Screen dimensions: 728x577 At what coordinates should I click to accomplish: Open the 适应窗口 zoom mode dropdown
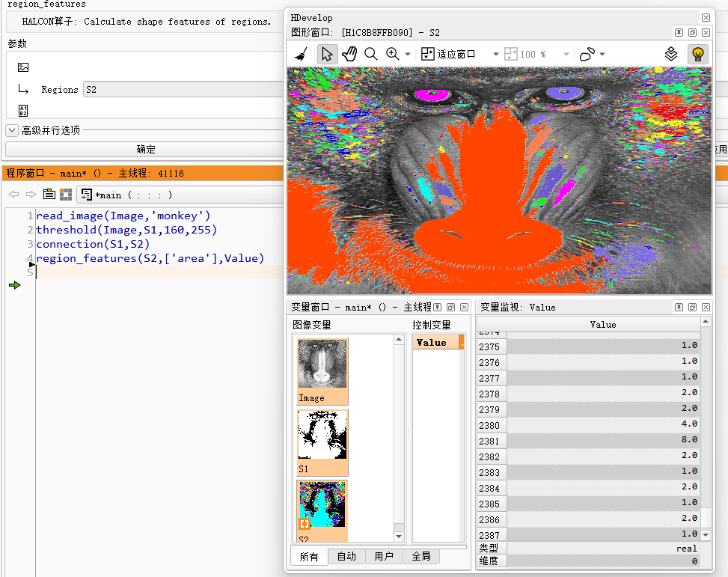click(x=495, y=53)
